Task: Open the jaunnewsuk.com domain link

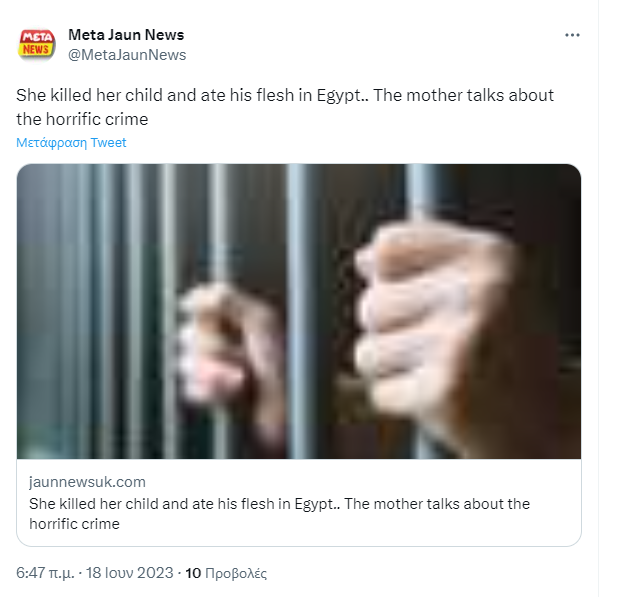Action: [87, 482]
